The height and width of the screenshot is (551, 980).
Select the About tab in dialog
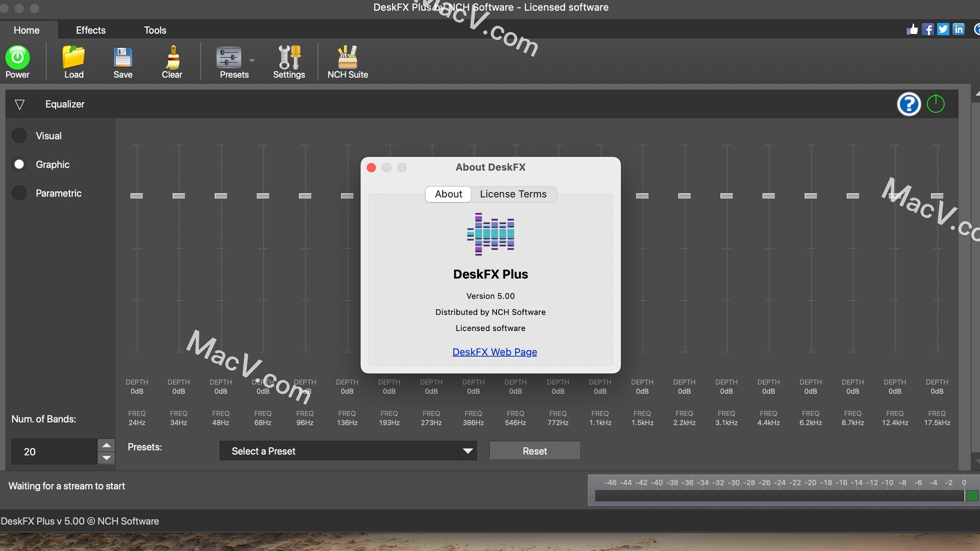[448, 194]
